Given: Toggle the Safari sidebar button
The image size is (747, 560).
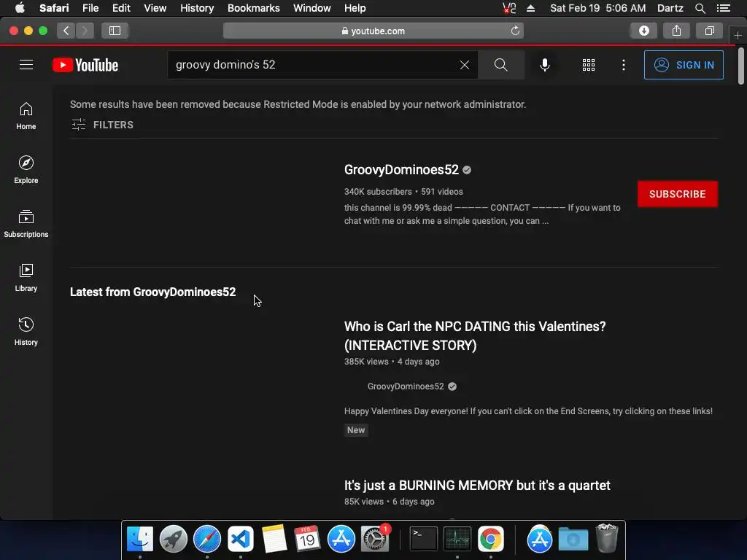Looking at the screenshot, I should pos(115,31).
